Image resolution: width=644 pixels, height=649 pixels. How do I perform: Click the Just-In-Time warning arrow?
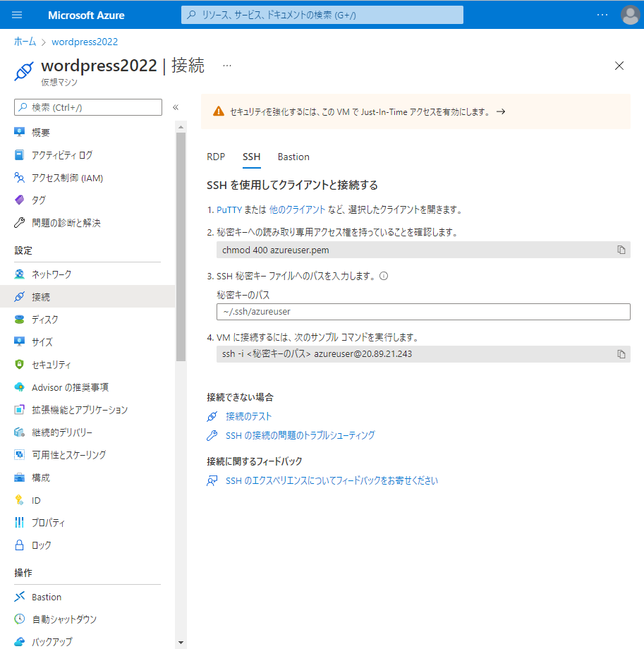tap(501, 111)
